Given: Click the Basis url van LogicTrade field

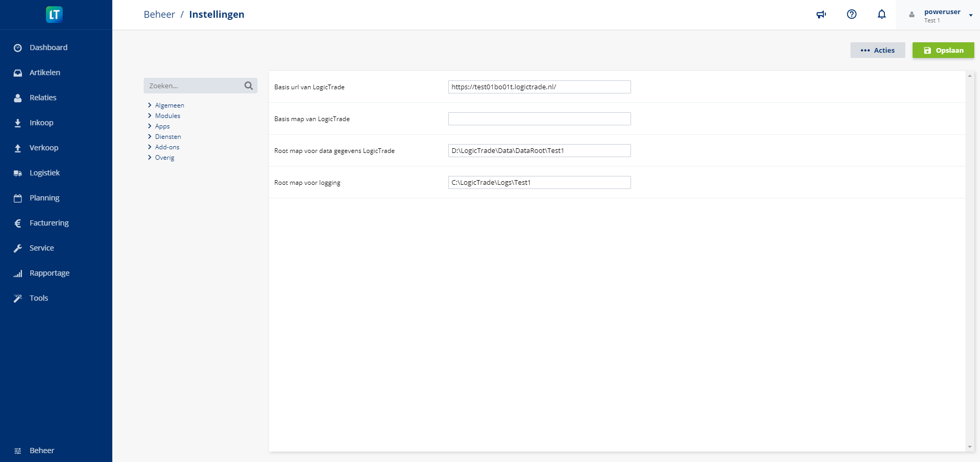Looking at the screenshot, I should pyautogui.click(x=540, y=87).
